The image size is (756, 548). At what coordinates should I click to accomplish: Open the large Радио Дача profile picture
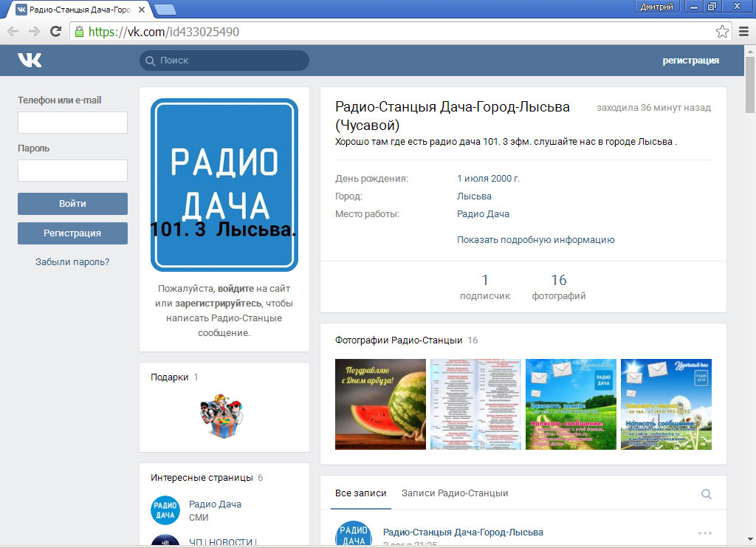tap(224, 185)
